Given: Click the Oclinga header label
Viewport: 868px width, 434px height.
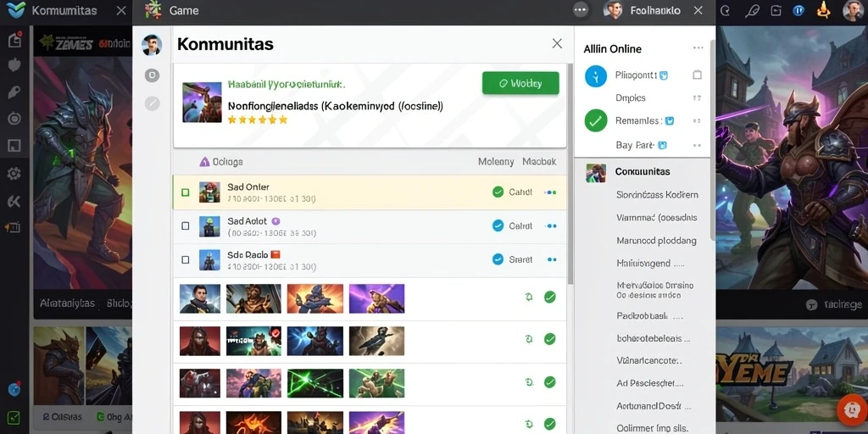Looking at the screenshot, I should 227,162.
